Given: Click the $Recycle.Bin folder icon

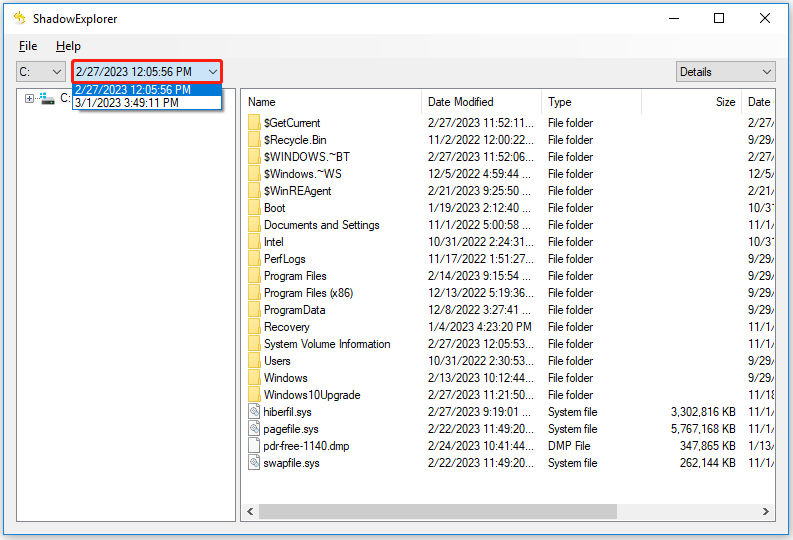Looking at the screenshot, I should tap(254, 140).
